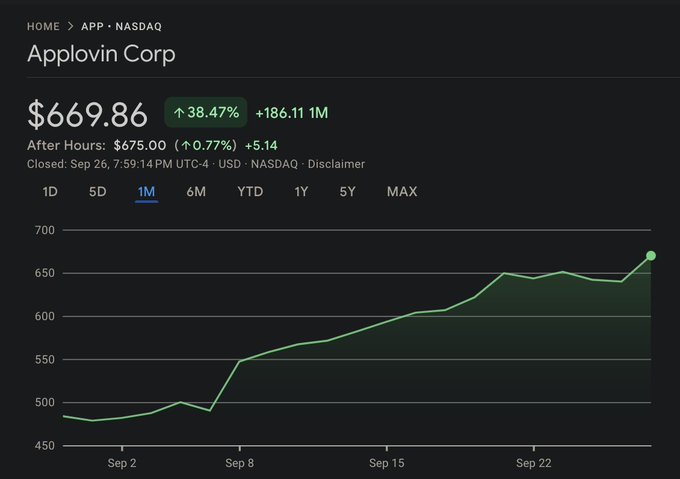680x479 pixels.
Task: Show the 1Y chart range
Action: pyautogui.click(x=301, y=191)
